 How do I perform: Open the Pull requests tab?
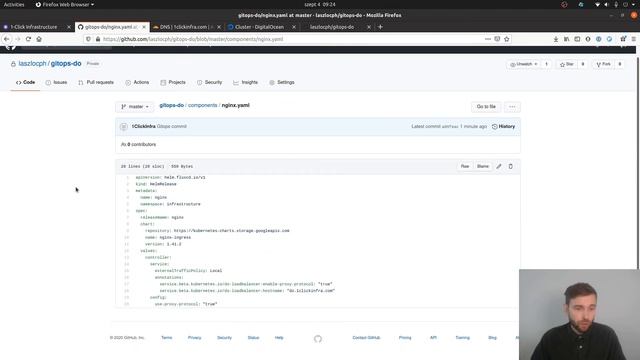click(96, 82)
